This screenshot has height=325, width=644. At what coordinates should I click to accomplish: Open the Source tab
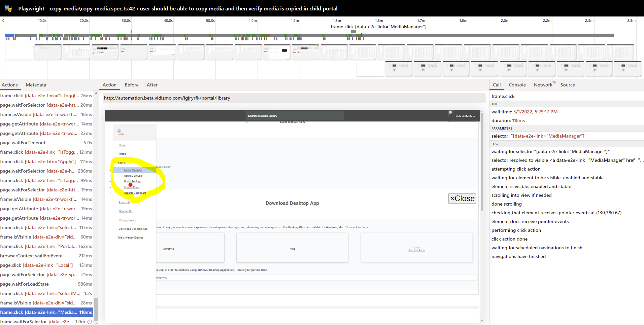(x=568, y=85)
